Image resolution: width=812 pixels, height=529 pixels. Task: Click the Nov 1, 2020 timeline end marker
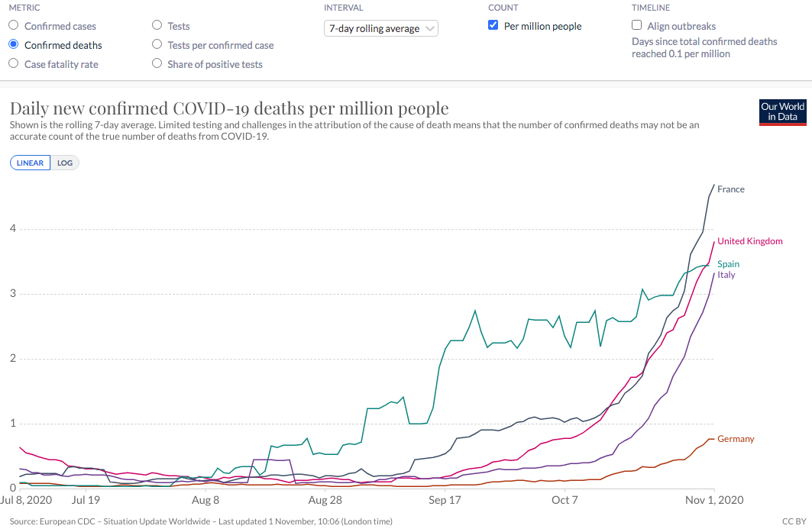click(x=713, y=500)
